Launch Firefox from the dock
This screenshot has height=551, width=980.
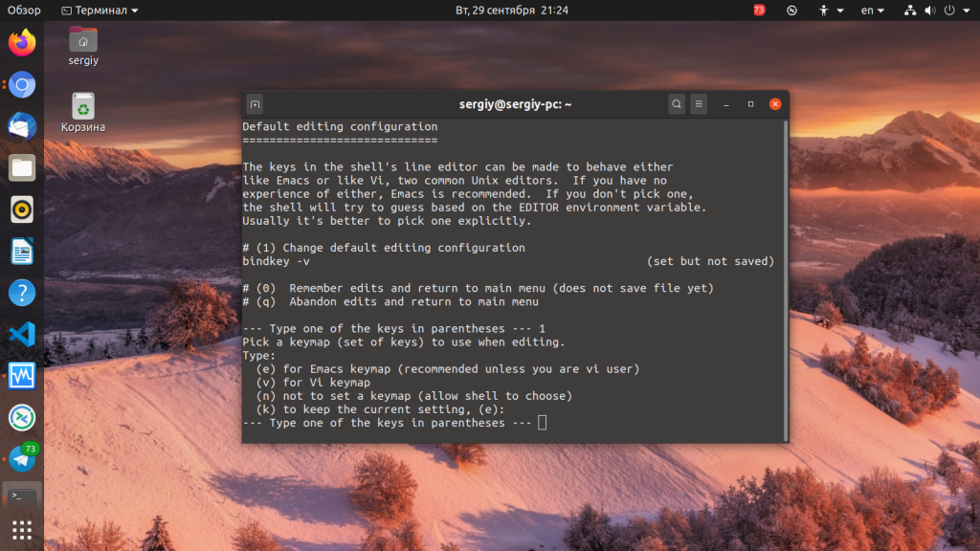point(22,43)
